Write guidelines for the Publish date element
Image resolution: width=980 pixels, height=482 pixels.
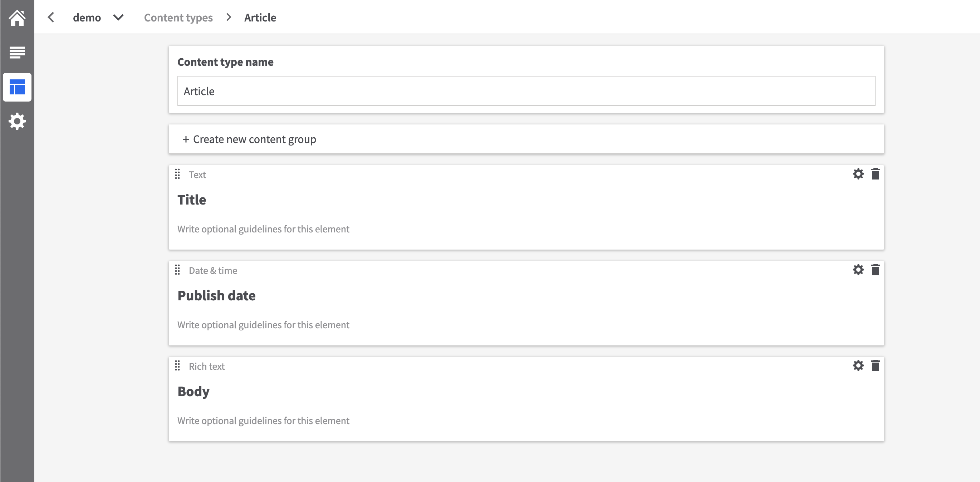pyautogui.click(x=263, y=325)
